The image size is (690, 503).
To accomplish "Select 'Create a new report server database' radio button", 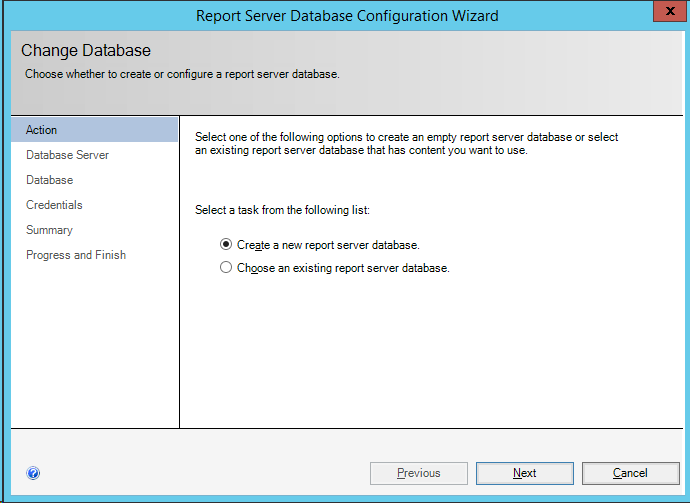I will (227, 244).
